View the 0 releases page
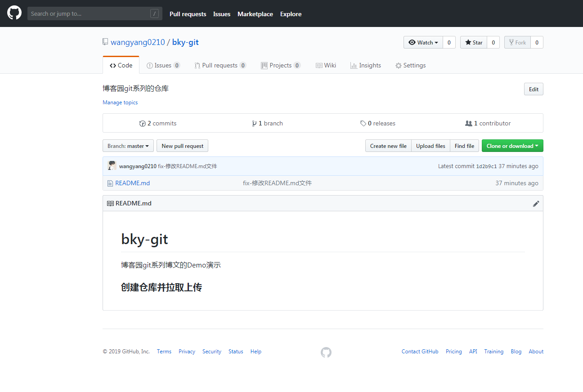The width and height of the screenshot is (583, 392). tap(378, 123)
